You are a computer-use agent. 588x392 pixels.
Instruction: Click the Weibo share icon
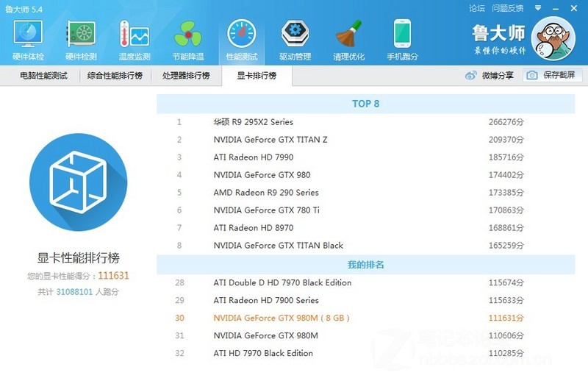470,76
